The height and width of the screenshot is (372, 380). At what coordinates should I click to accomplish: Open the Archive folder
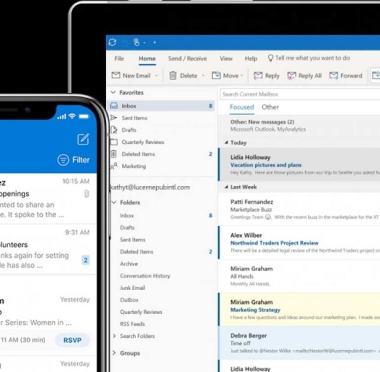click(x=129, y=264)
